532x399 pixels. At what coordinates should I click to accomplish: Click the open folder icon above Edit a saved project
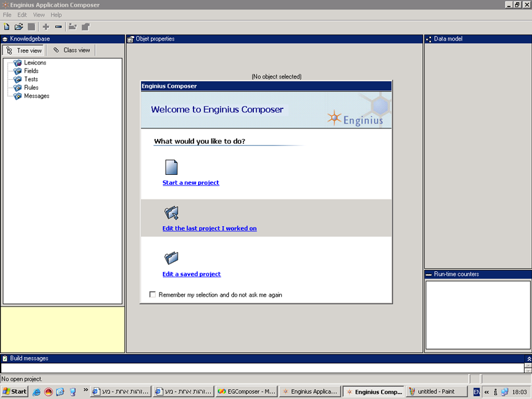(x=172, y=258)
